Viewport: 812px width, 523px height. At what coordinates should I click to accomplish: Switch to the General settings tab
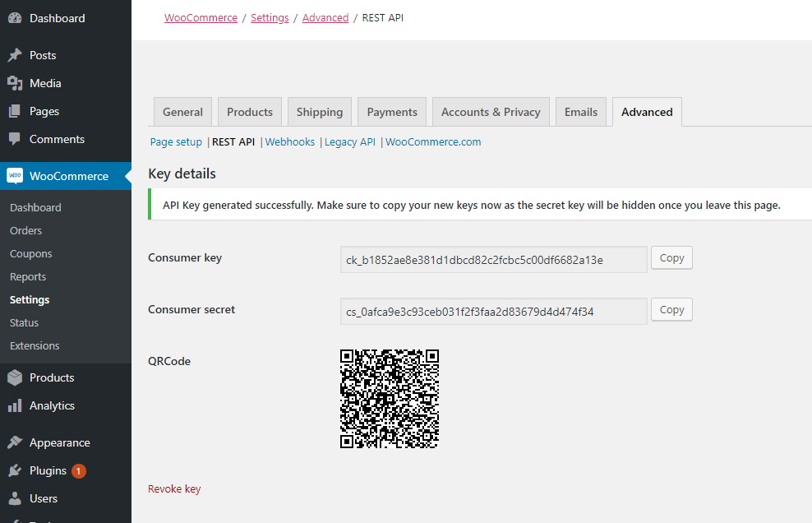click(182, 112)
